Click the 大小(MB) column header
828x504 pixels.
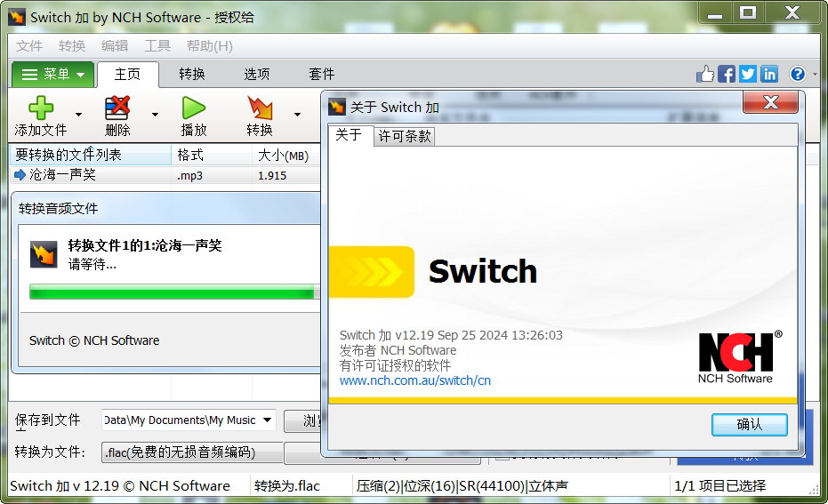[285, 155]
